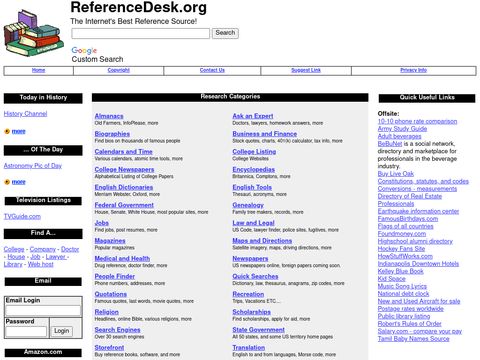Open BeBuNet link
480x360 pixels.
(390, 144)
